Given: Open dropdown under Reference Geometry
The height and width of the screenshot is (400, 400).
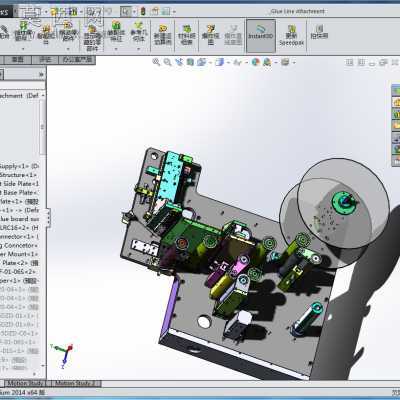Looking at the screenshot, I should coord(138,49).
